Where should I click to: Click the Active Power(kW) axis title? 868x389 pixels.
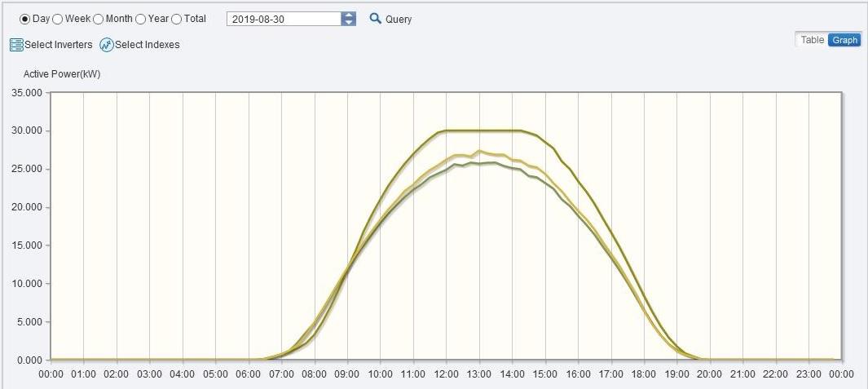[x=62, y=73]
